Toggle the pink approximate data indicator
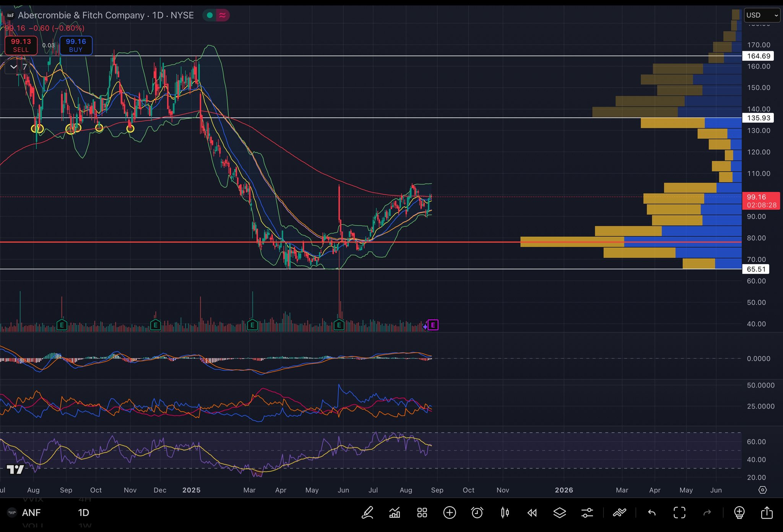The width and height of the screenshot is (783, 532). tap(222, 15)
